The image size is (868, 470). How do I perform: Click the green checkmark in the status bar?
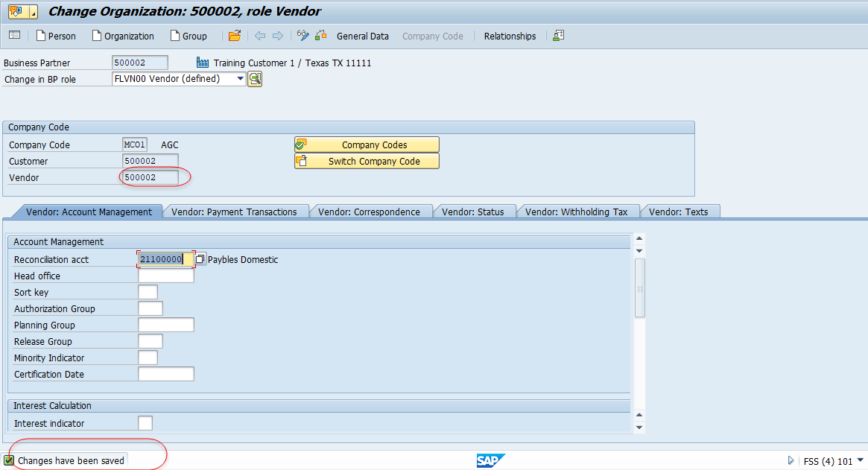click(x=9, y=460)
